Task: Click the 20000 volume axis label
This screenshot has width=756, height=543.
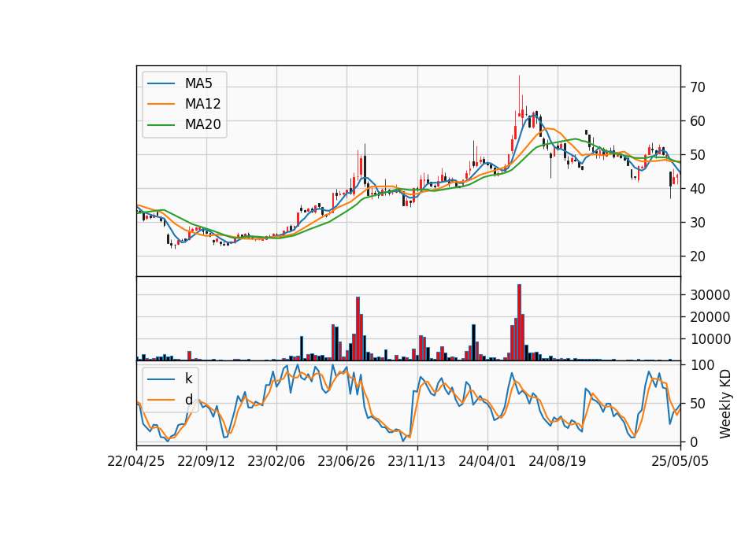Action: click(x=710, y=317)
